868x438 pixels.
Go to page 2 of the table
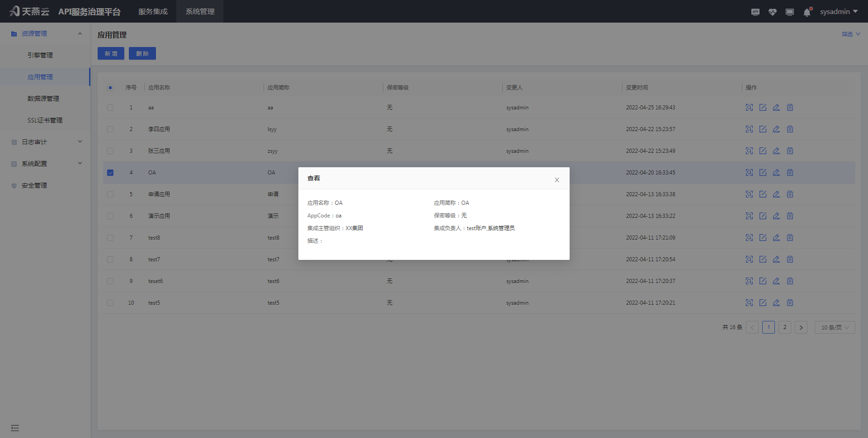pyautogui.click(x=785, y=327)
